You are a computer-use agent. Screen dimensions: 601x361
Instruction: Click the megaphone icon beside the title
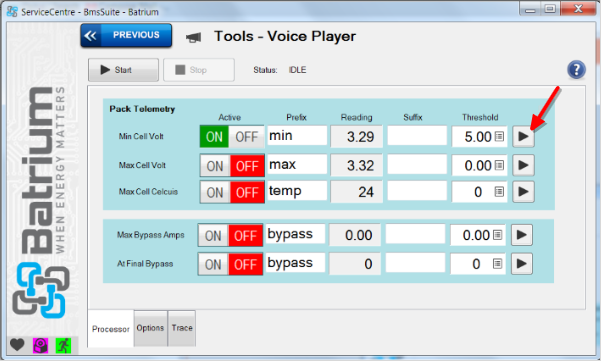click(194, 37)
